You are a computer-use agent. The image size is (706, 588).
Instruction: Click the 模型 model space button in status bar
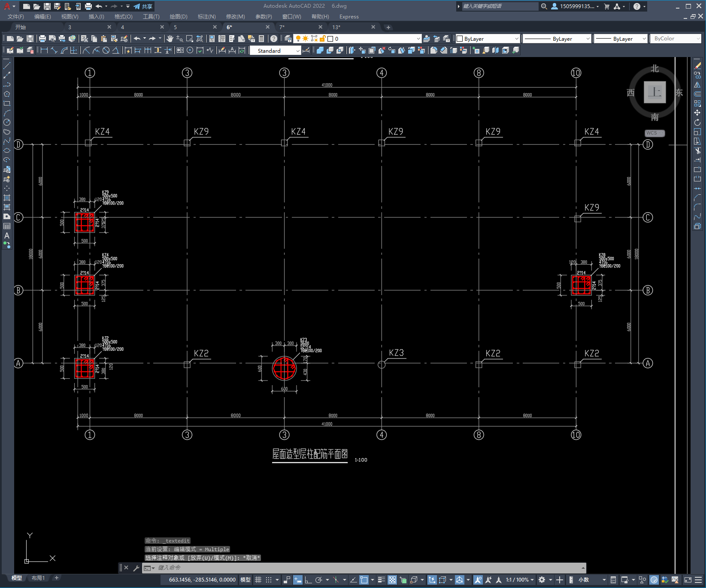click(245, 580)
